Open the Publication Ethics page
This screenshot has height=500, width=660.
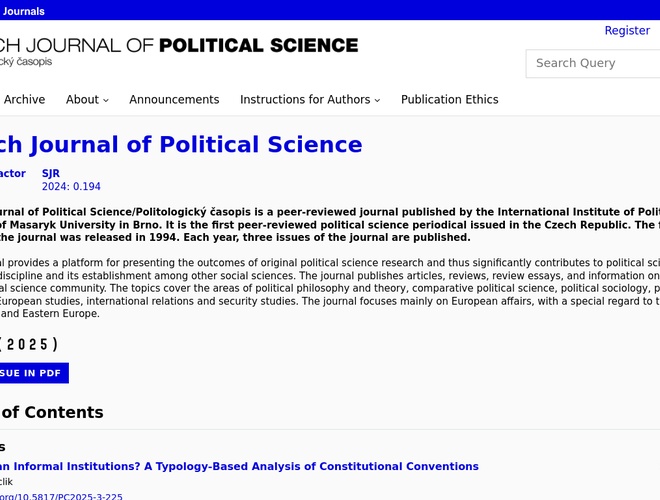pos(449,100)
